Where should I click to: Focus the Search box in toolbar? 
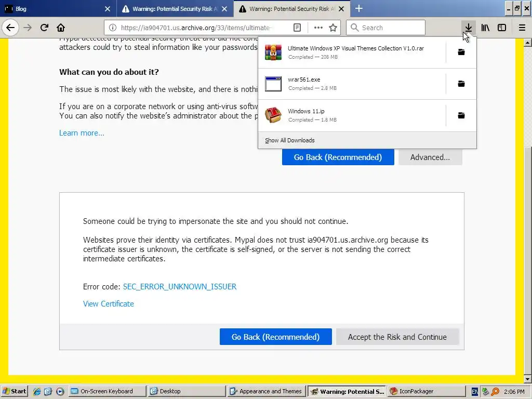(x=385, y=28)
